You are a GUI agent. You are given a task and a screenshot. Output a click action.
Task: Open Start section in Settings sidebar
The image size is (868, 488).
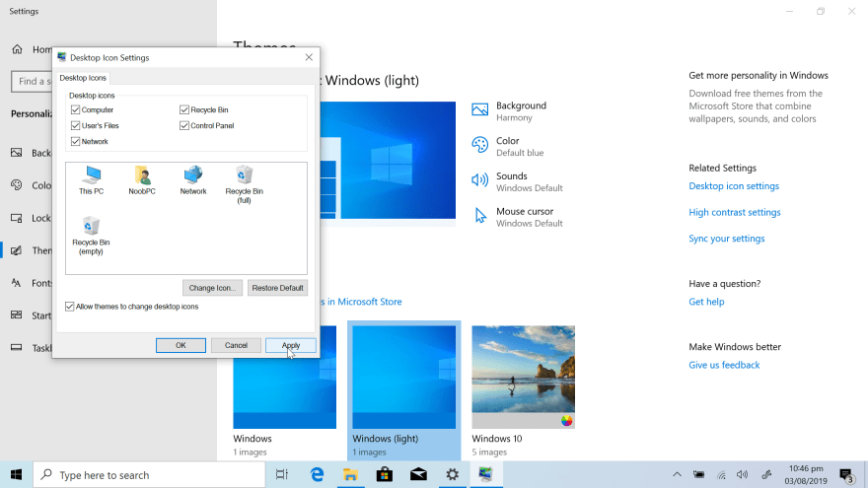click(31, 315)
